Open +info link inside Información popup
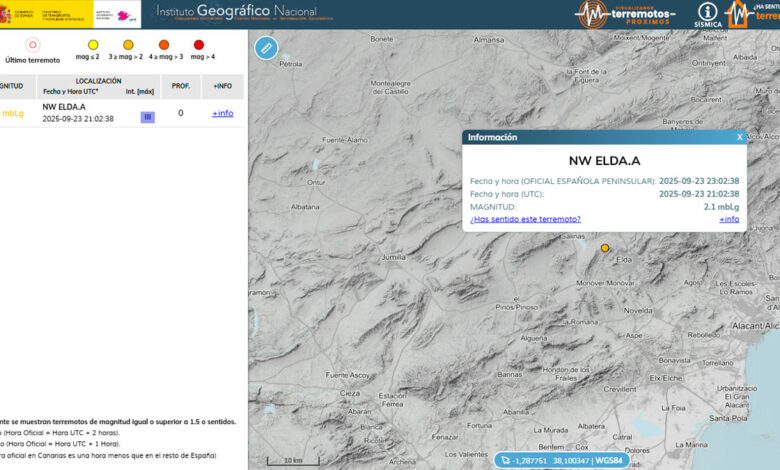This screenshot has height=470, width=780. [729, 219]
